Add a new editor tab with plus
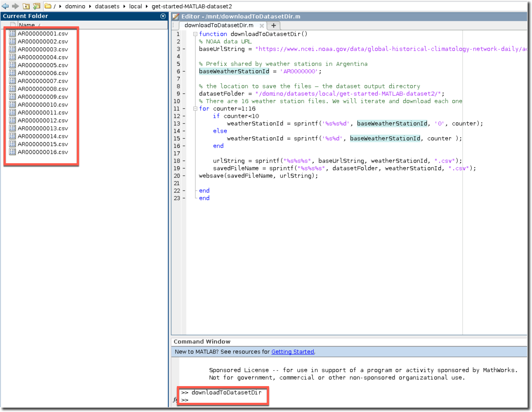 pos(274,25)
